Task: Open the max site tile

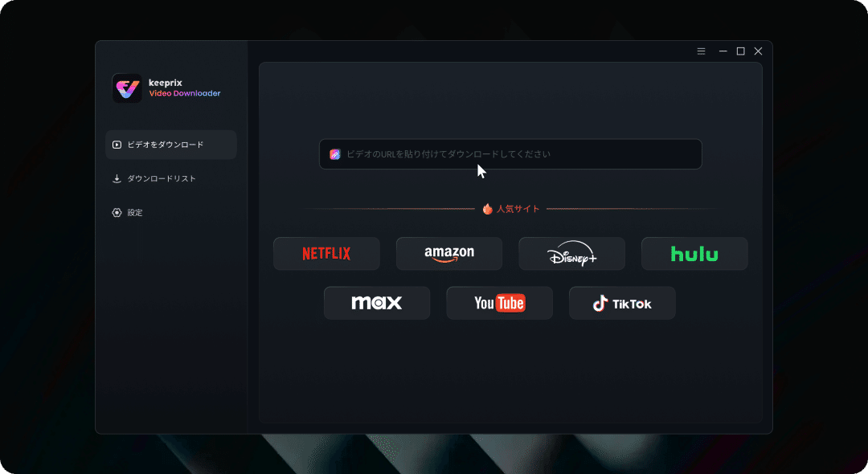Action: click(377, 303)
